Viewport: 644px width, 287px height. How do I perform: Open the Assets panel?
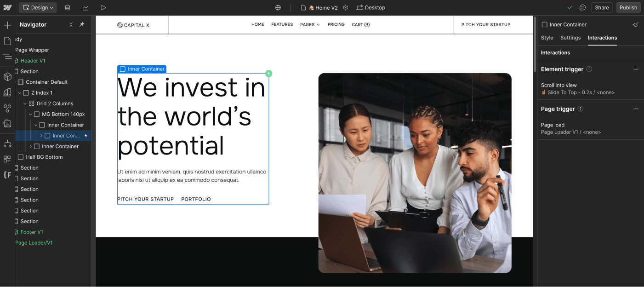coord(7,123)
